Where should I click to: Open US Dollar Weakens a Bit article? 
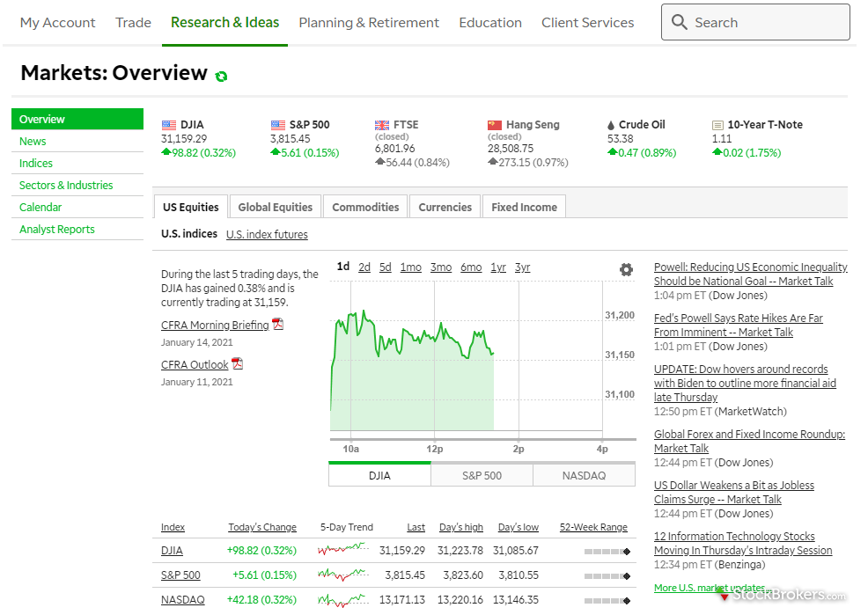coord(734,492)
